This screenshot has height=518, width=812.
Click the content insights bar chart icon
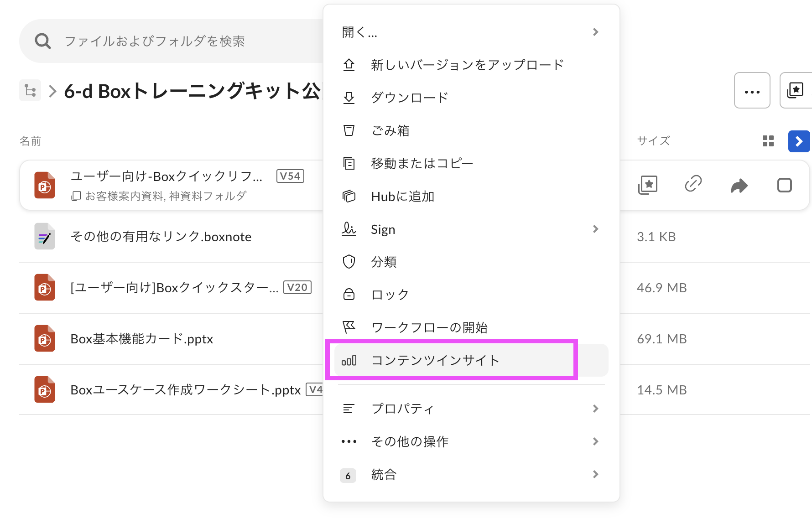349,361
